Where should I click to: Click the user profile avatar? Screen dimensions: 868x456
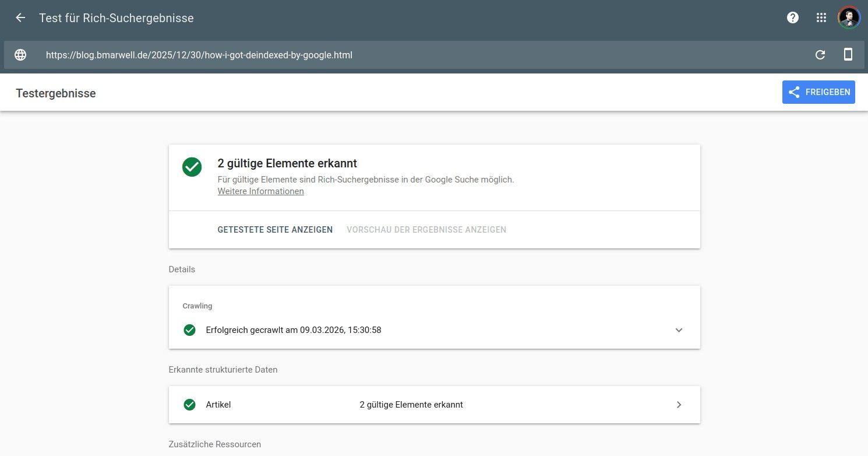coord(849,17)
